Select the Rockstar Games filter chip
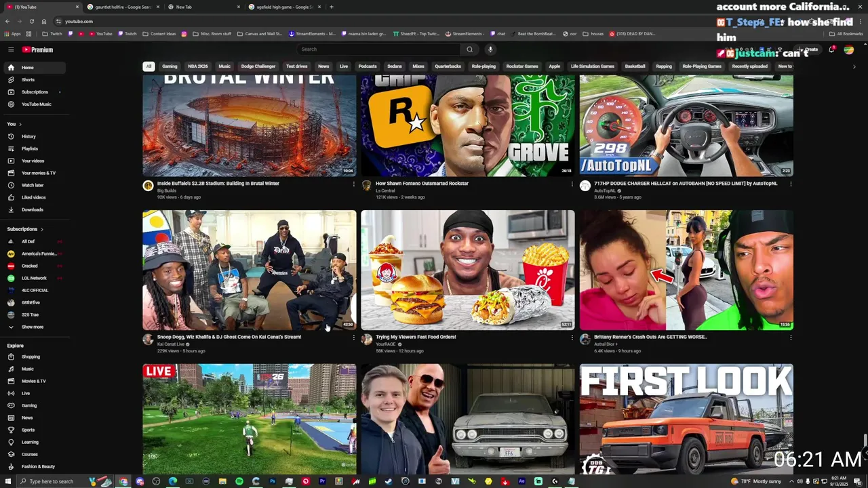Viewport: 868px width, 488px height. [522, 66]
